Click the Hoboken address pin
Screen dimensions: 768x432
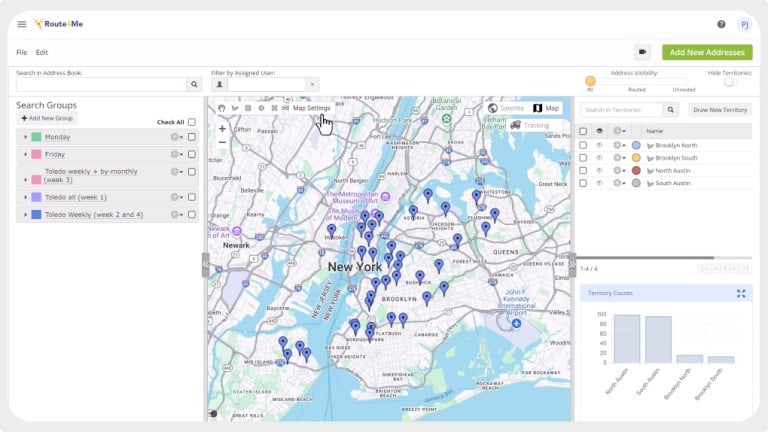(x=332, y=230)
